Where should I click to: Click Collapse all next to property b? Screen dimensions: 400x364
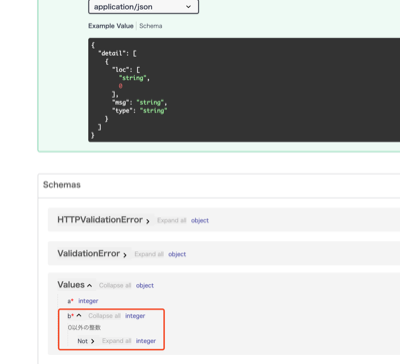(104, 316)
